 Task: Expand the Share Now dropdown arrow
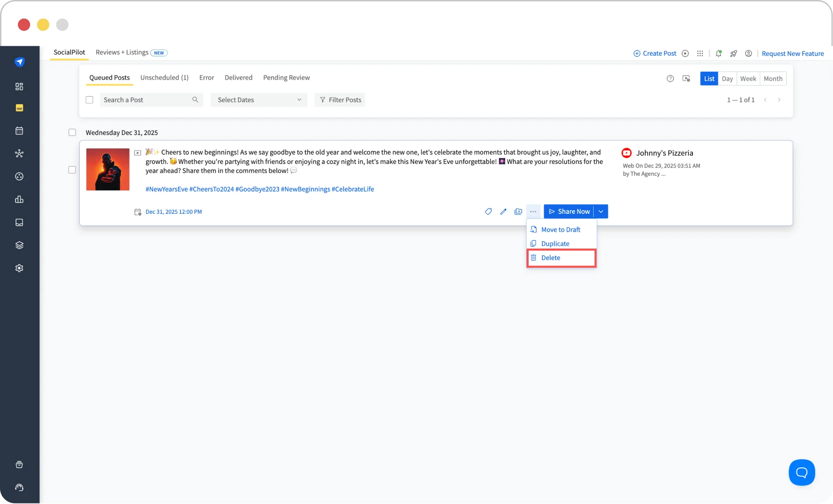pyautogui.click(x=600, y=211)
